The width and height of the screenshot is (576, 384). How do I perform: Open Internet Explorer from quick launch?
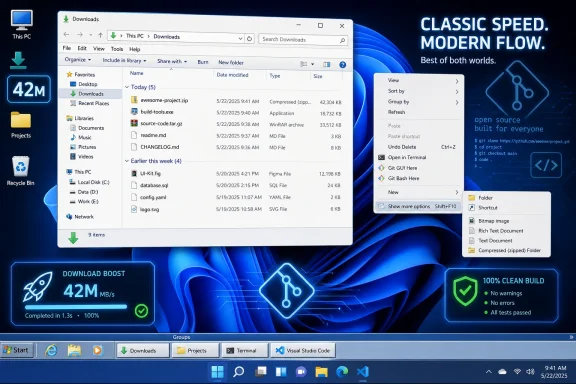[x=51, y=350]
